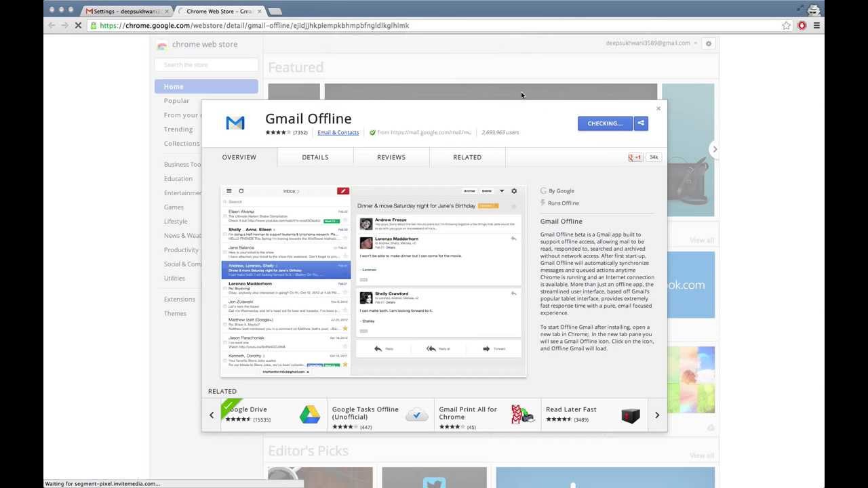Screen dimensions: 868x488
Task: Click the (7352) ratings count
Action: click(x=300, y=133)
